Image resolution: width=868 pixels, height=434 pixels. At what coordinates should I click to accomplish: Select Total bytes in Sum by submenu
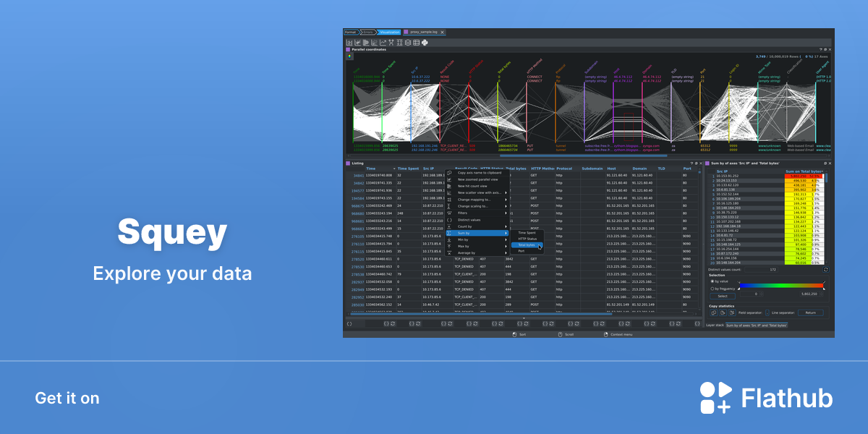point(527,245)
